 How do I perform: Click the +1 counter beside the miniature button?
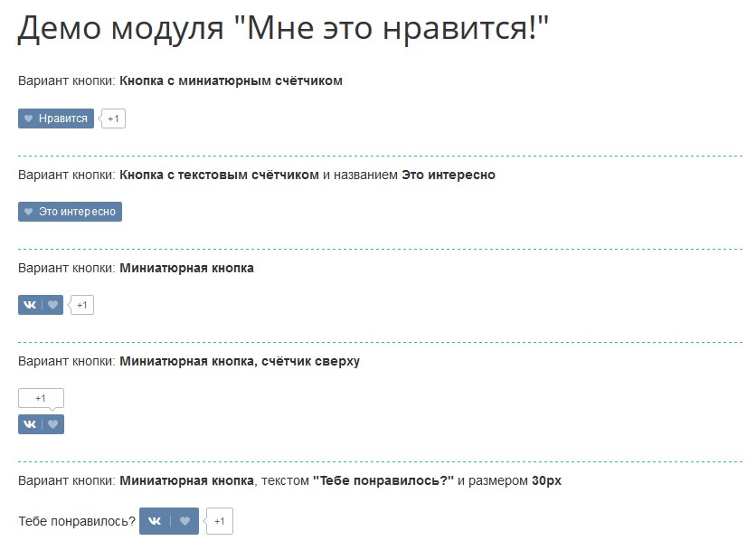pos(82,305)
